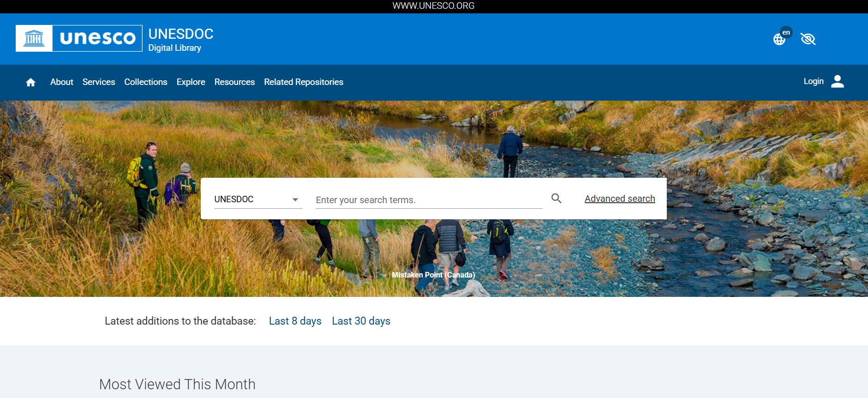The width and height of the screenshot is (868, 398).
Task: Click the magnifying glass search icon
Action: tap(557, 199)
